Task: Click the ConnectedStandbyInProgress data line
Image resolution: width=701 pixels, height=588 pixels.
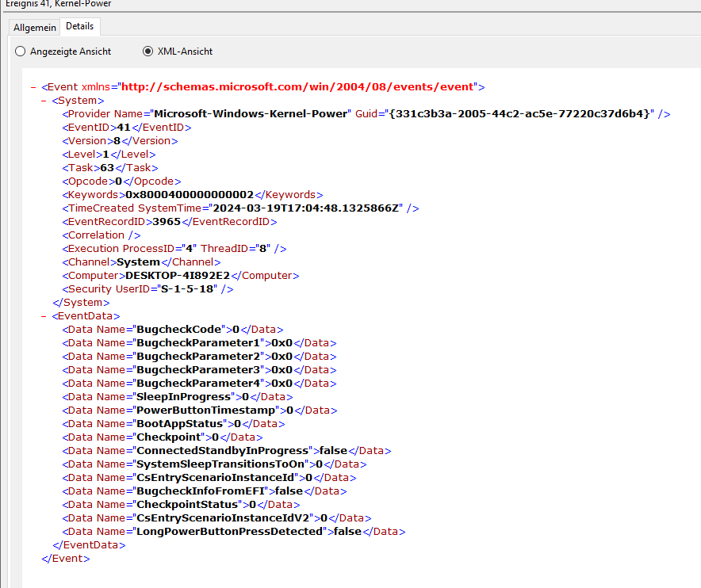Action: point(227,451)
